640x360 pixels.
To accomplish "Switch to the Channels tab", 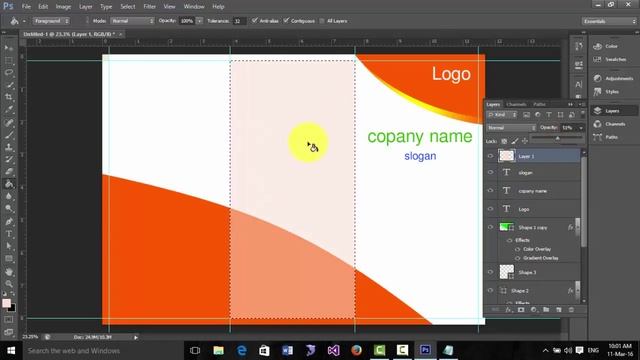I will click(x=516, y=104).
